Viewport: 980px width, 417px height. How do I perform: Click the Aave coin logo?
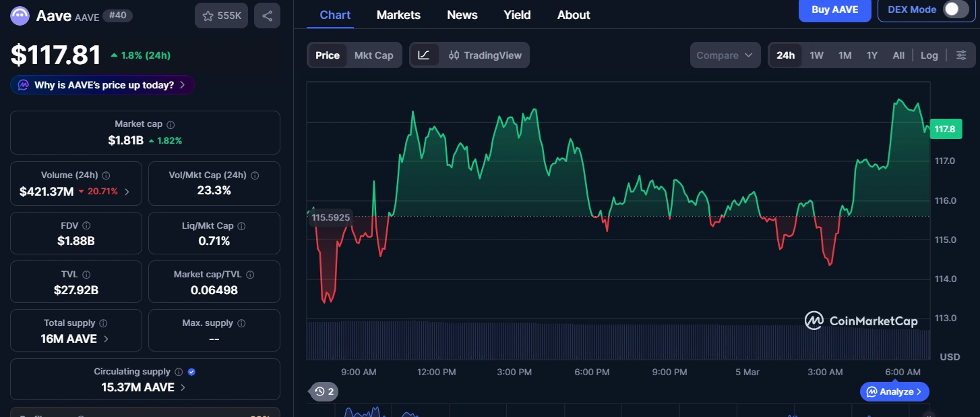pyautogui.click(x=19, y=15)
